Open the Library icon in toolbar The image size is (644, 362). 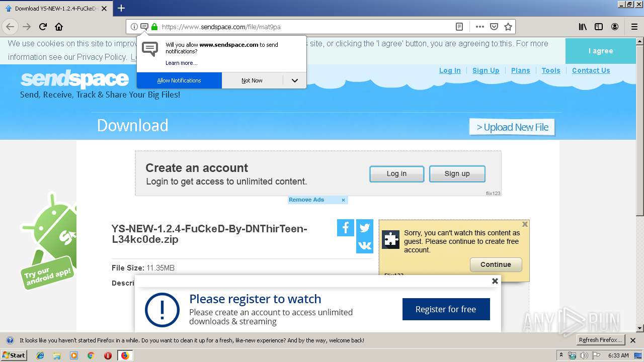pos(583,27)
